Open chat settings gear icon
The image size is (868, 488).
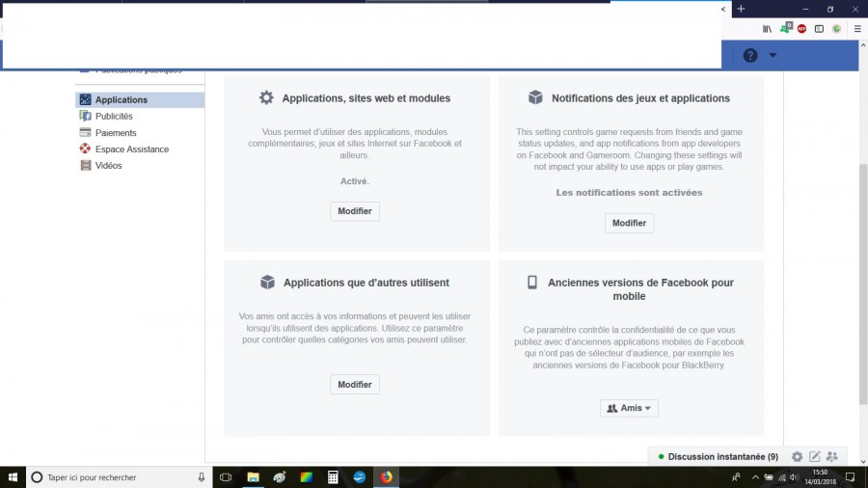(x=797, y=456)
